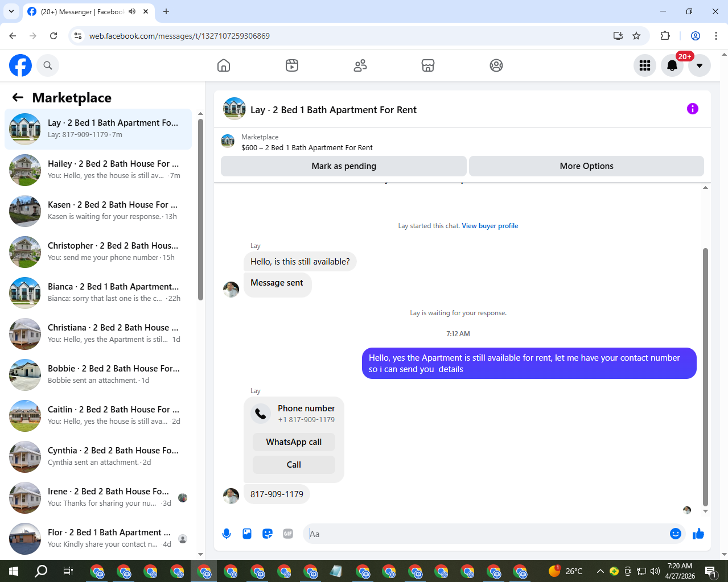This screenshot has width=728, height=582.
Task: Open the Flor apartment conversation
Action: [x=98, y=539]
